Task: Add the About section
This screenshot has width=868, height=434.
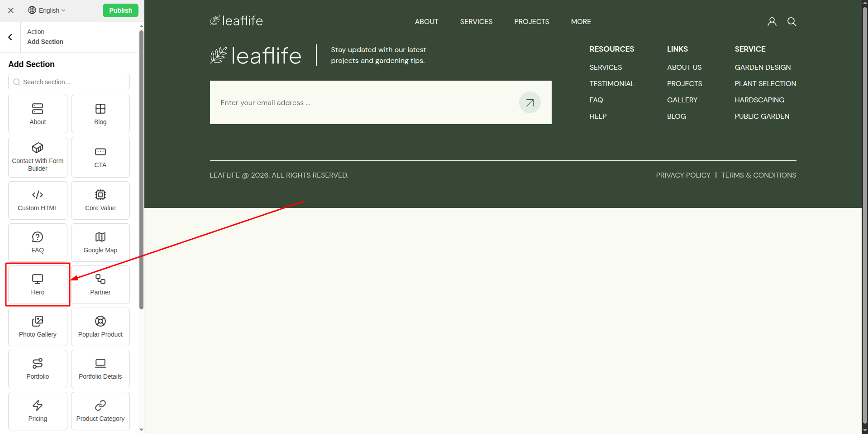Action: pos(38,114)
